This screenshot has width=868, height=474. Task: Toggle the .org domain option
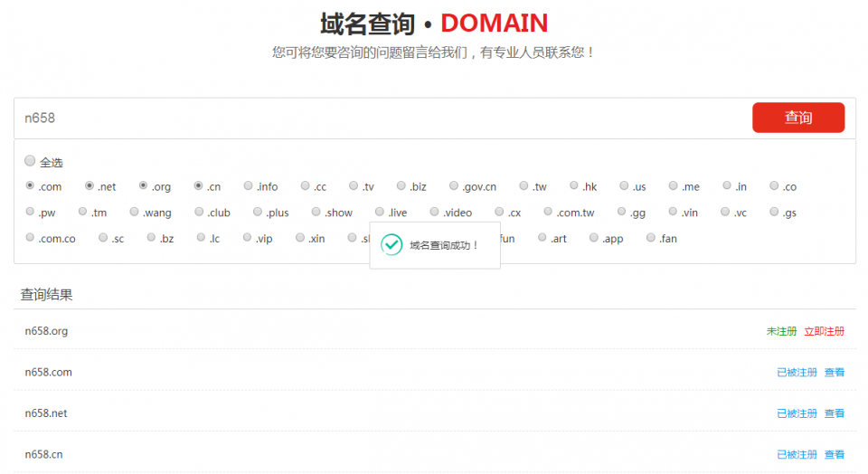144,185
